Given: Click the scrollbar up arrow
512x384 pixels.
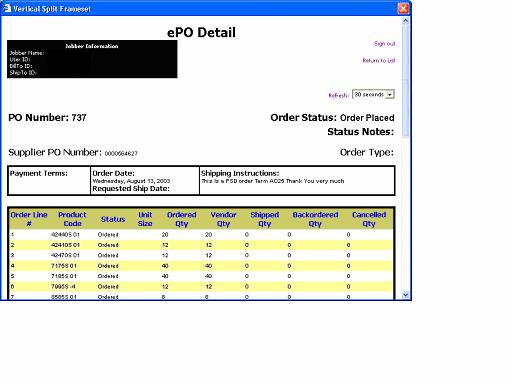Looking at the screenshot, I should 405,21.
